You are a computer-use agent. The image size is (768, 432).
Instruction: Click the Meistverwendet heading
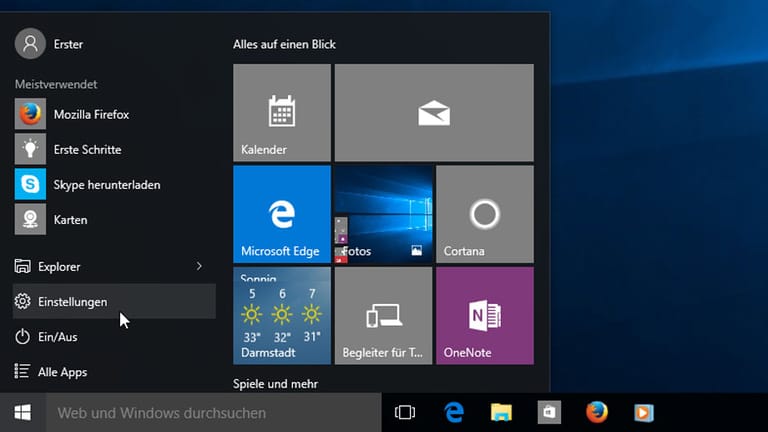point(56,84)
